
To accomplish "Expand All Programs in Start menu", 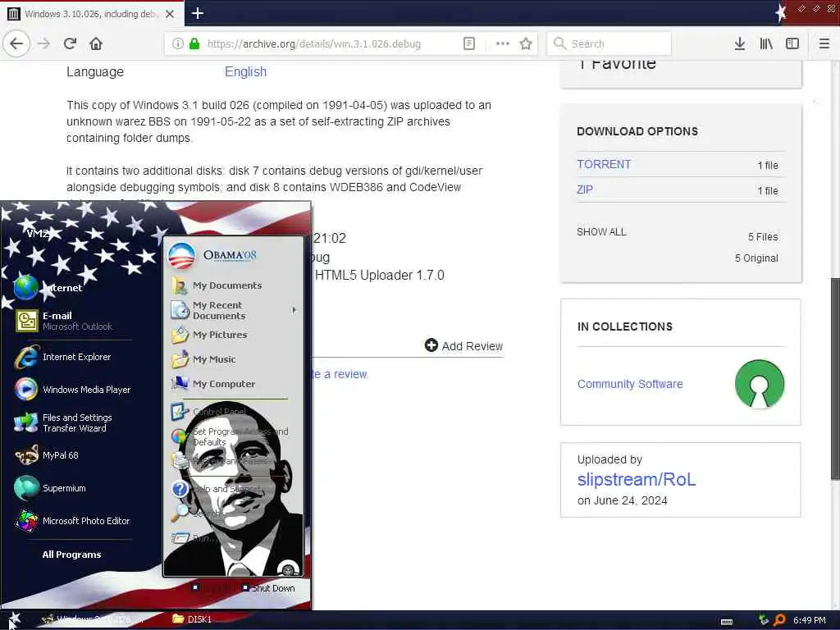I will (72, 555).
